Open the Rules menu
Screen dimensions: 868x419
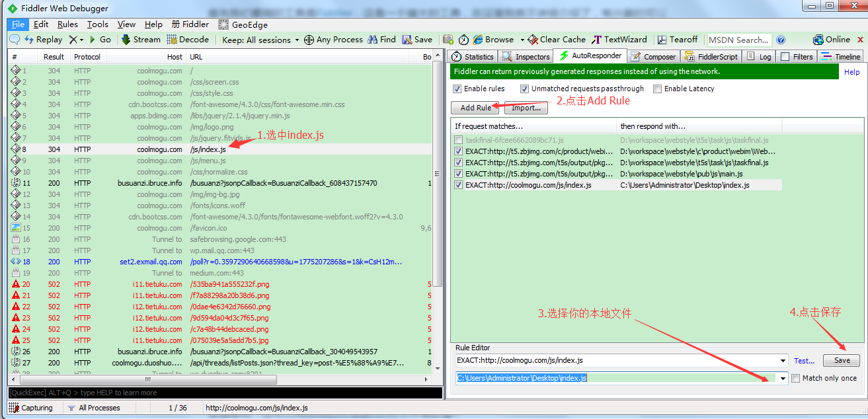tap(67, 24)
